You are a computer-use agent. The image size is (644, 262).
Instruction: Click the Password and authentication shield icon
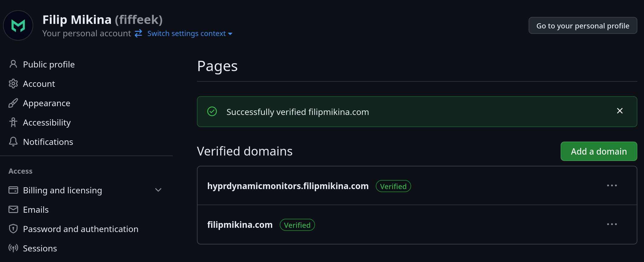point(13,229)
